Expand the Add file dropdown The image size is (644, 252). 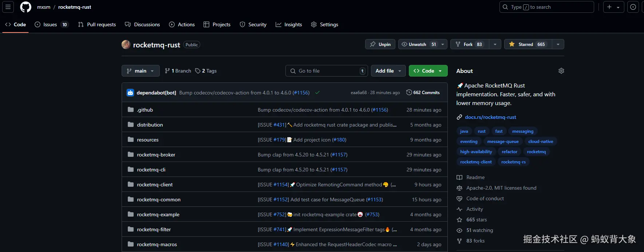pos(388,71)
